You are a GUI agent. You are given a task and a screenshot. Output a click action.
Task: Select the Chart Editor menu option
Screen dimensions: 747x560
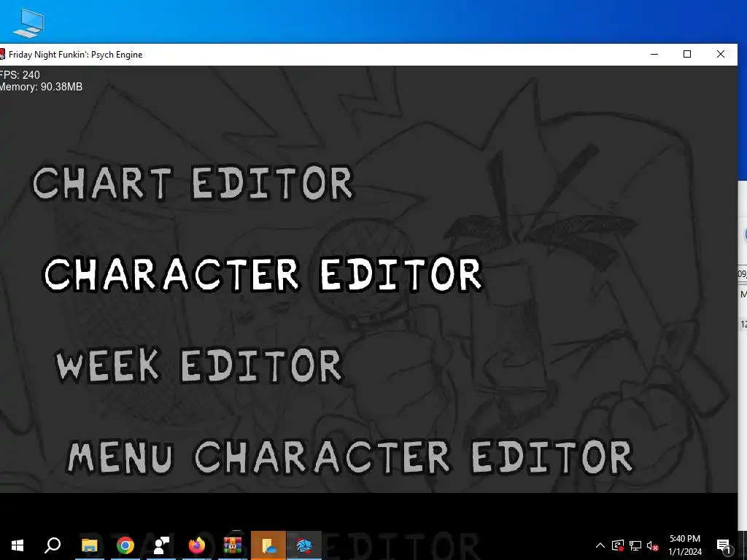[193, 182]
